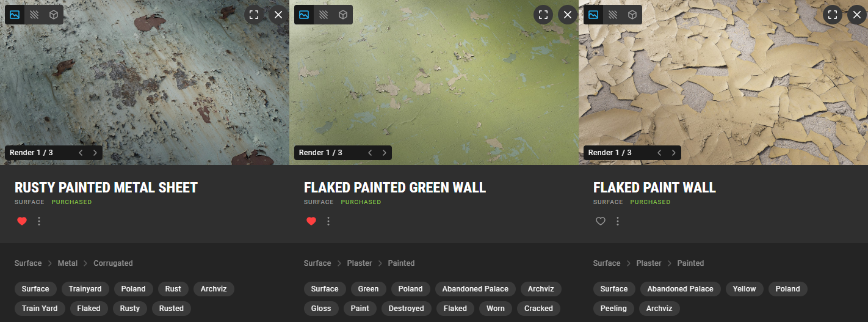The width and height of the screenshot is (868, 322).
Task: Open 3D cube view for Flaked Paint Wall
Action: coord(632,15)
